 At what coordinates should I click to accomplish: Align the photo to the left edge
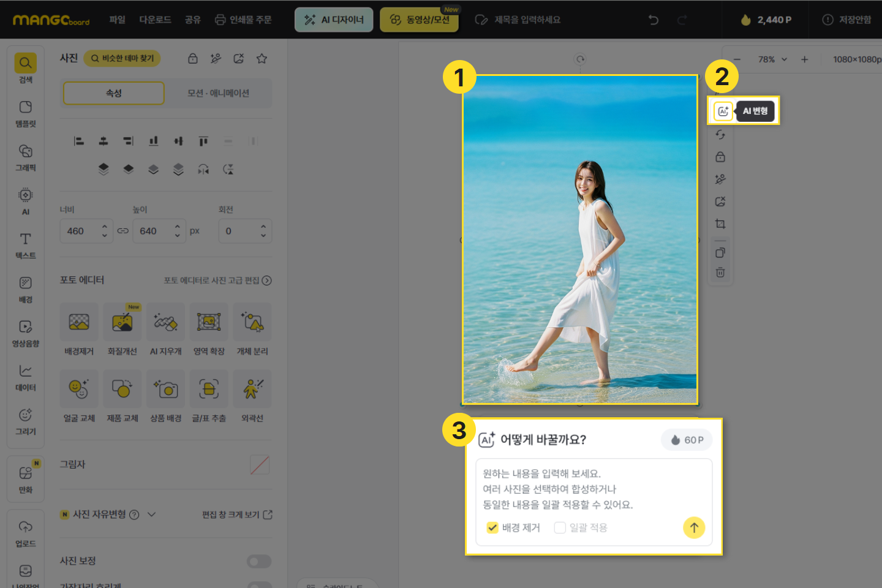pyautogui.click(x=79, y=141)
